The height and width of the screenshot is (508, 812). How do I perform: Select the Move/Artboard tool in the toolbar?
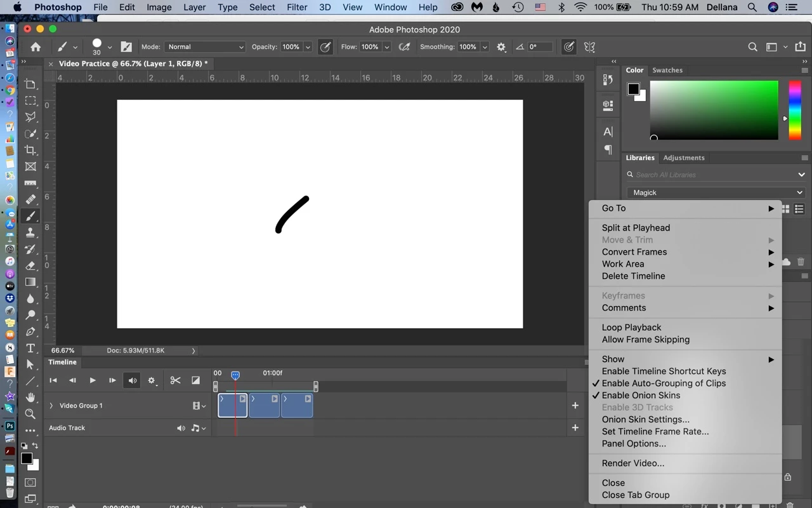click(x=30, y=84)
